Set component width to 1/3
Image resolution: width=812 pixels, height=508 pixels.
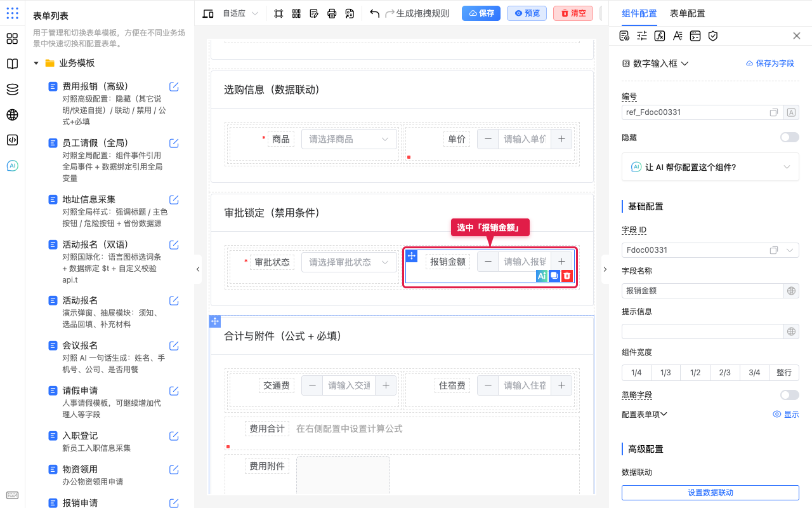665,373
